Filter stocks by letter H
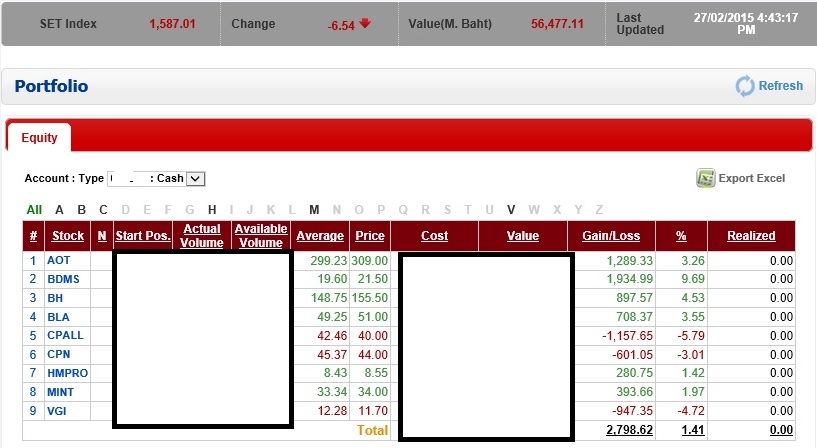 [x=212, y=209]
